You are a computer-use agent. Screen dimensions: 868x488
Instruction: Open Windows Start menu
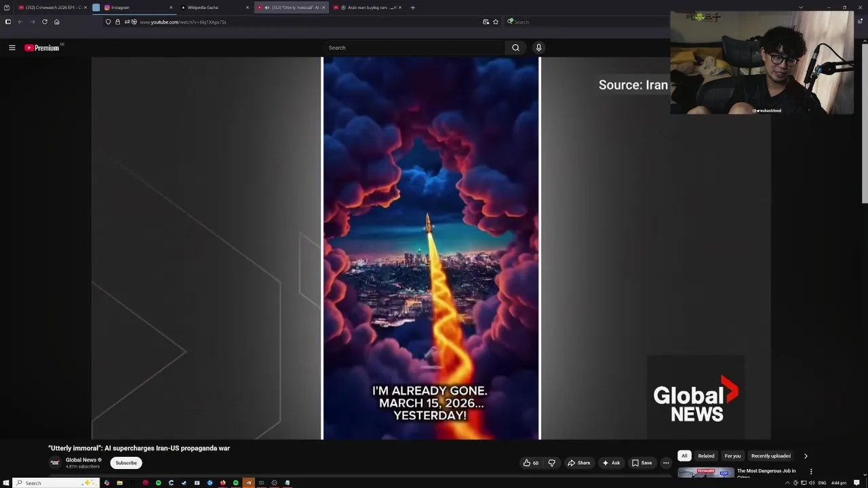(6, 483)
